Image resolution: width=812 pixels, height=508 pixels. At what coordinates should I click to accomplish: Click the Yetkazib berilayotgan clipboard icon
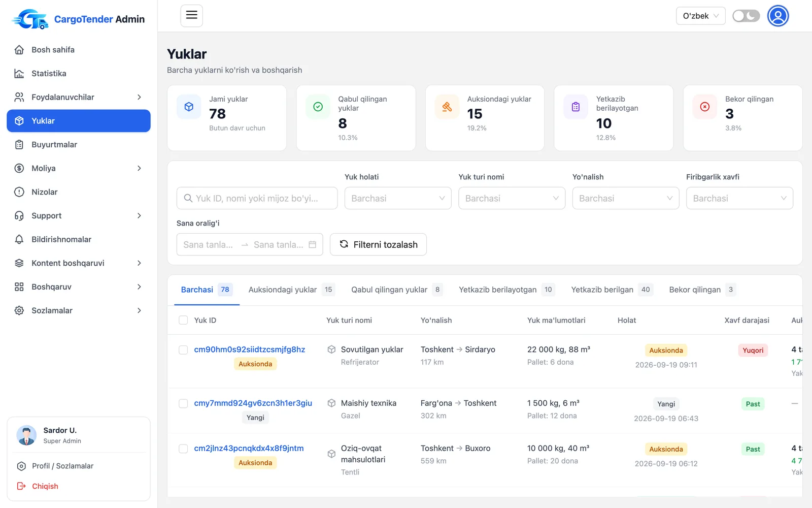(576, 107)
